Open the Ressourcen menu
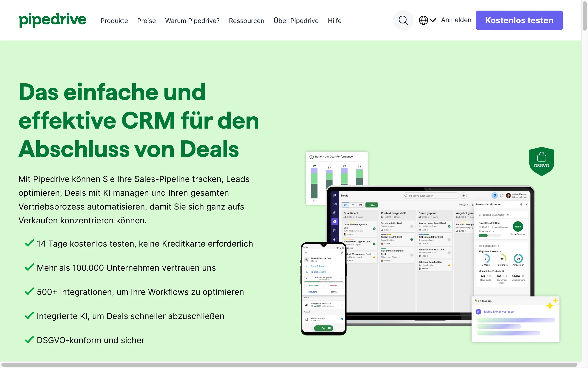 point(246,21)
